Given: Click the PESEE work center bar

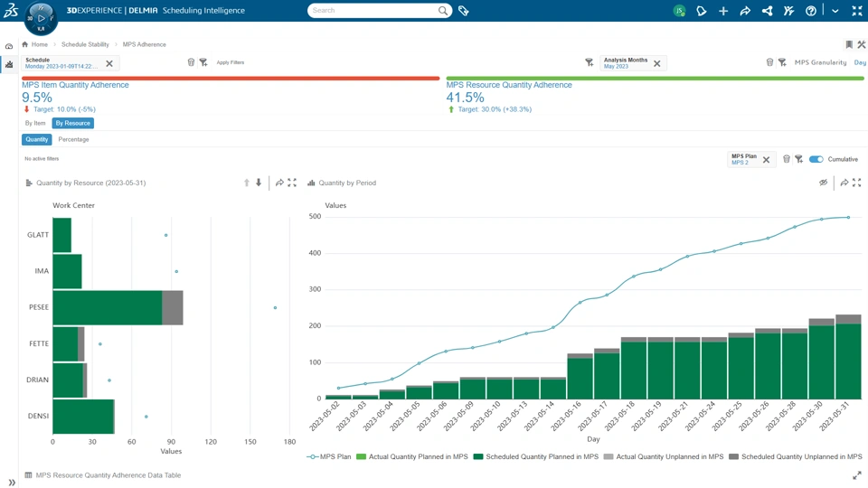Looking at the screenshot, I should [118, 307].
